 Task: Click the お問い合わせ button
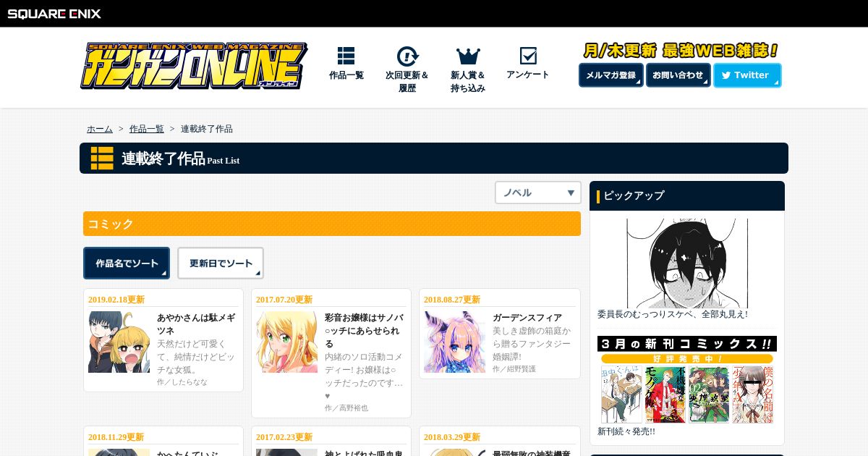[678, 75]
